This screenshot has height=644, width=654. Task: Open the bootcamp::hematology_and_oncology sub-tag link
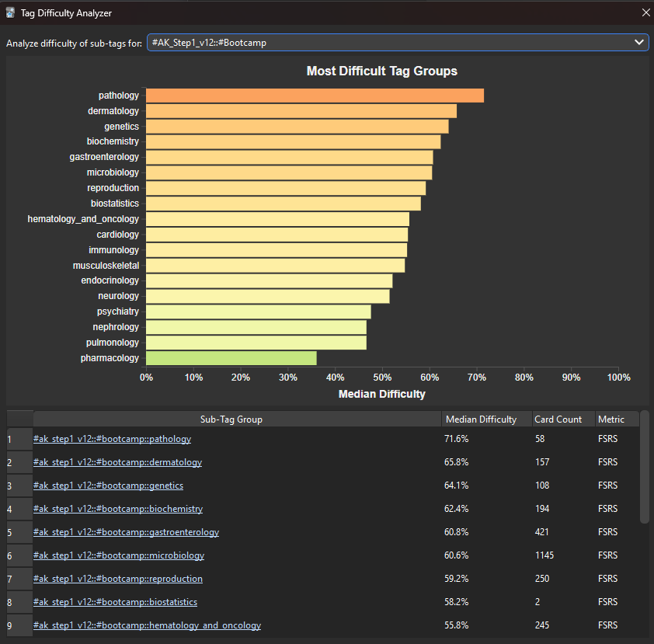146,625
